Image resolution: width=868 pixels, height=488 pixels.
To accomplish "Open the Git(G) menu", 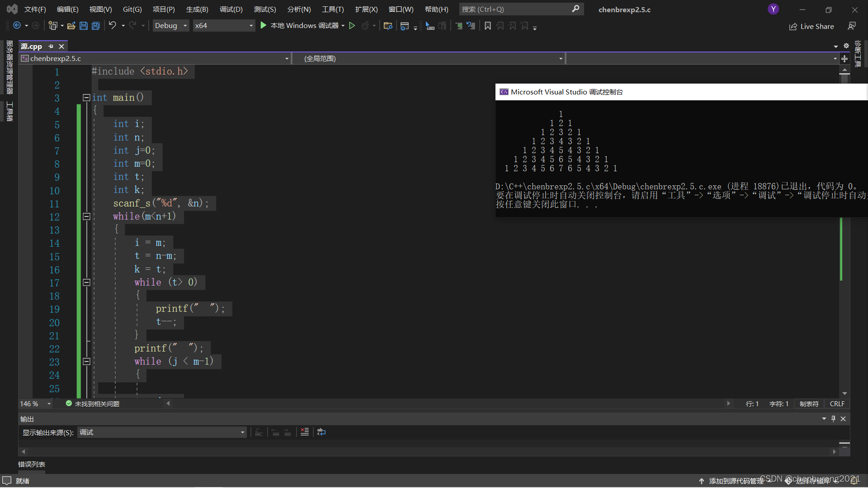I will 132,9.
